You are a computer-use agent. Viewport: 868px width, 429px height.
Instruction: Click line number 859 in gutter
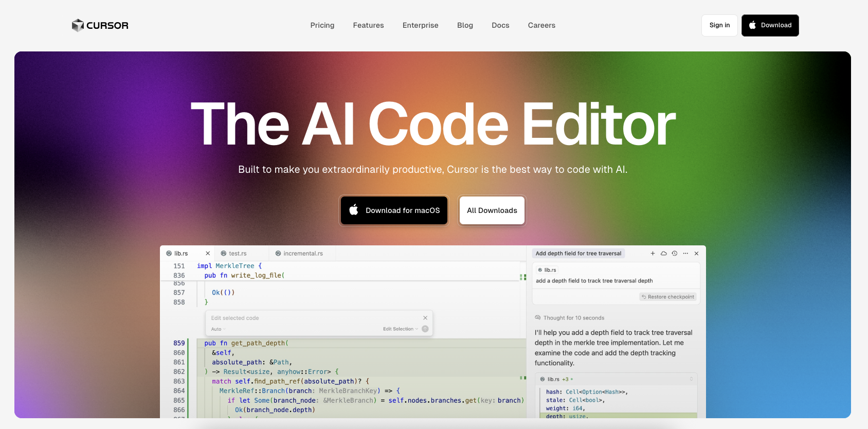[179, 343]
